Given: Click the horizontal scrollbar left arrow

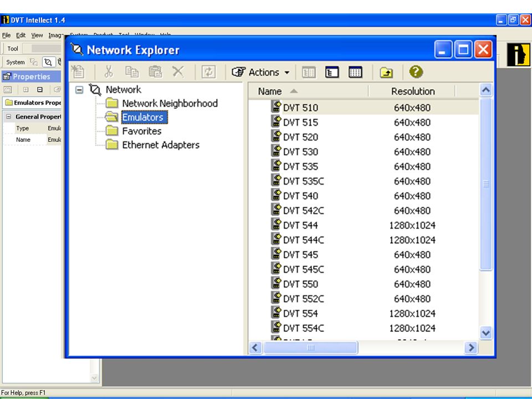Looking at the screenshot, I should point(255,347).
